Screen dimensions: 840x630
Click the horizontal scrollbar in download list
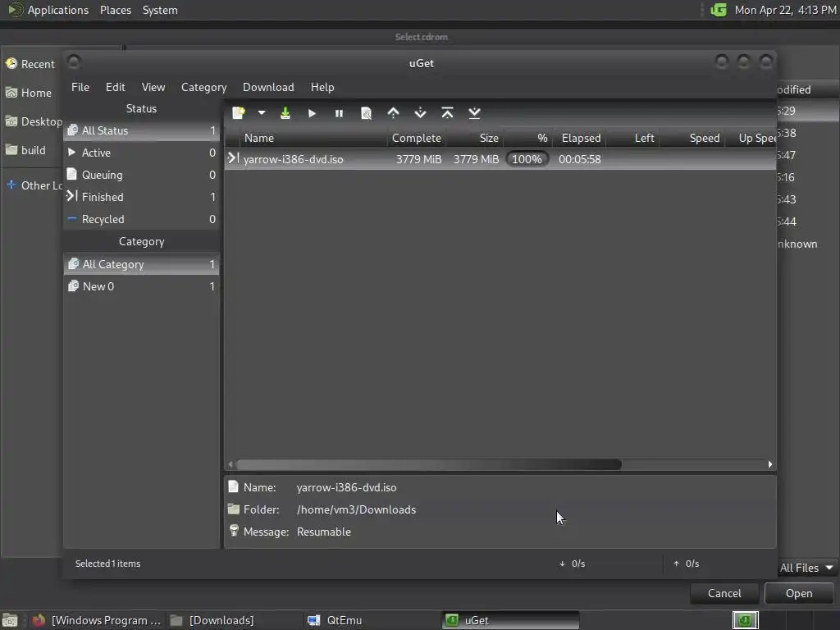(428, 464)
